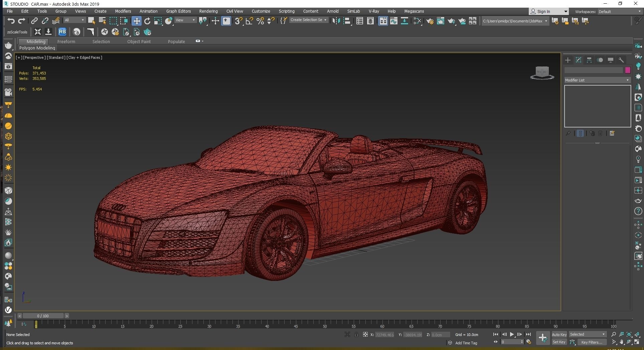Viewport: 644px width, 350px height.
Task: Open the selection filter All dropdown
Action: pos(74,20)
